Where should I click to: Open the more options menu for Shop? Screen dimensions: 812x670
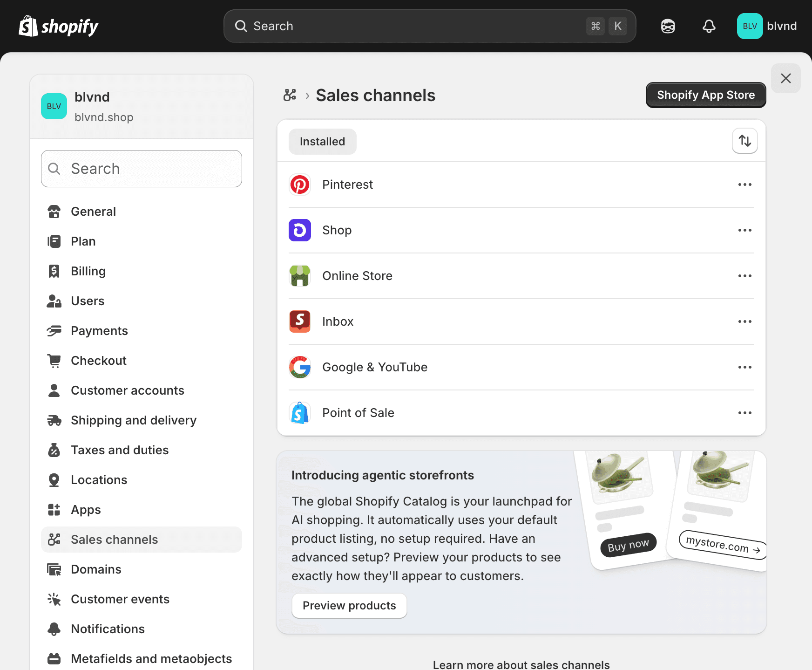click(x=745, y=230)
